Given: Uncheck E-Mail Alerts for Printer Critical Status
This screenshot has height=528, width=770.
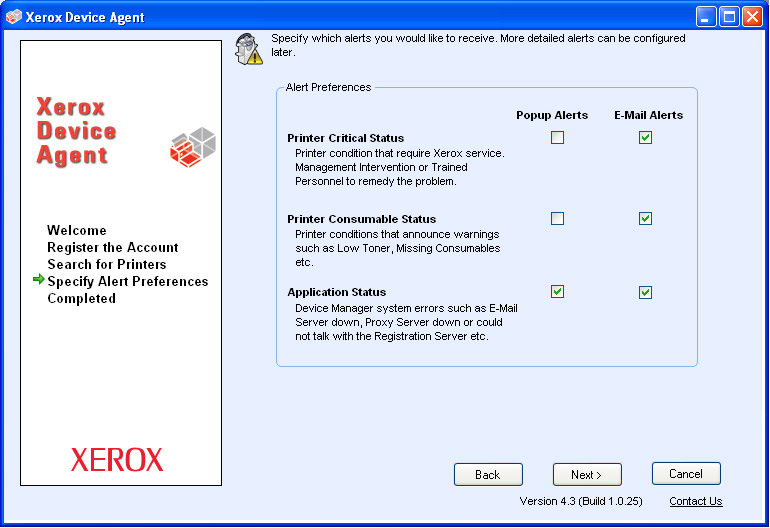Looking at the screenshot, I should [645, 138].
